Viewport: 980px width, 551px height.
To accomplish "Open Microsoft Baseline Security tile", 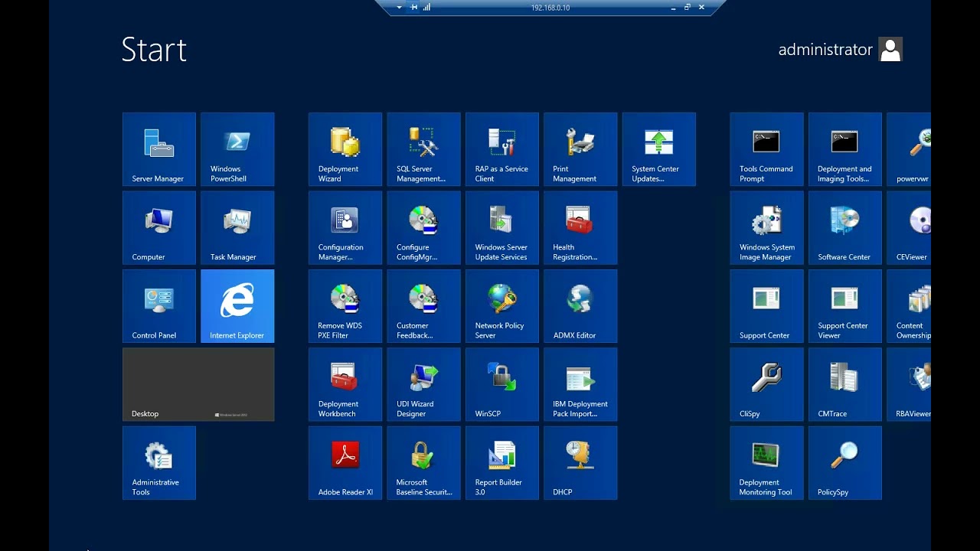I will [423, 463].
